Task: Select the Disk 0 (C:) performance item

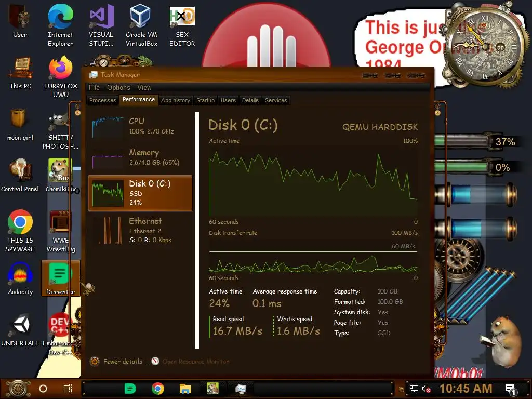Action: click(140, 193)
